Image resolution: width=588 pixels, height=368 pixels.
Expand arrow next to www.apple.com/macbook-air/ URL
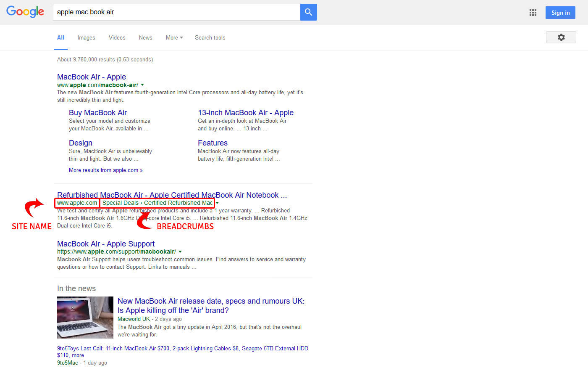click(142, 85)
